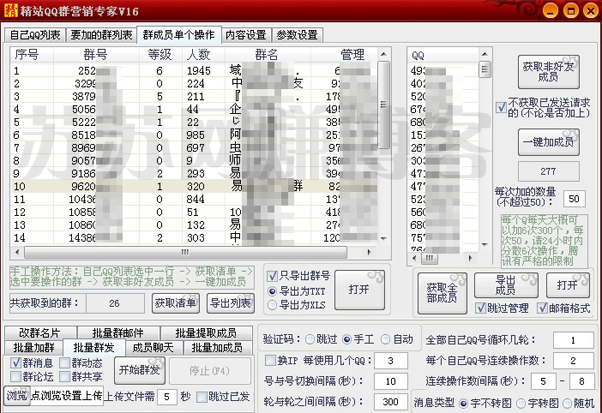This screenshot has width=602, height=413.
Task: Switch to 自己QQ列表 tab
Action: point(35,35)
